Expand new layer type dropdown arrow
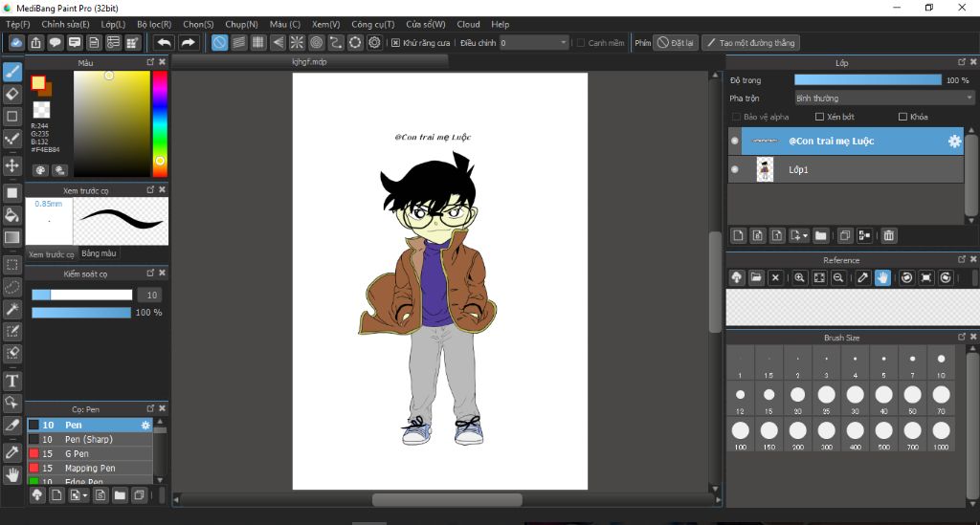 point(805,236)
